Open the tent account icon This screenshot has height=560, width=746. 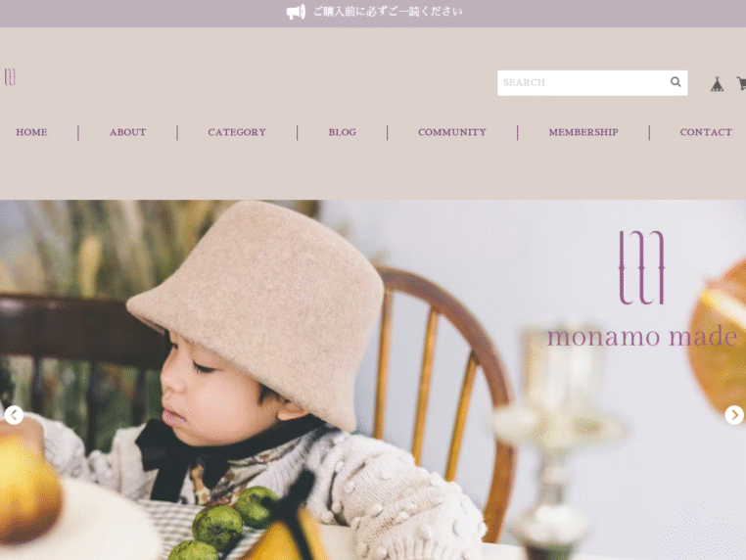coord(717,84)
